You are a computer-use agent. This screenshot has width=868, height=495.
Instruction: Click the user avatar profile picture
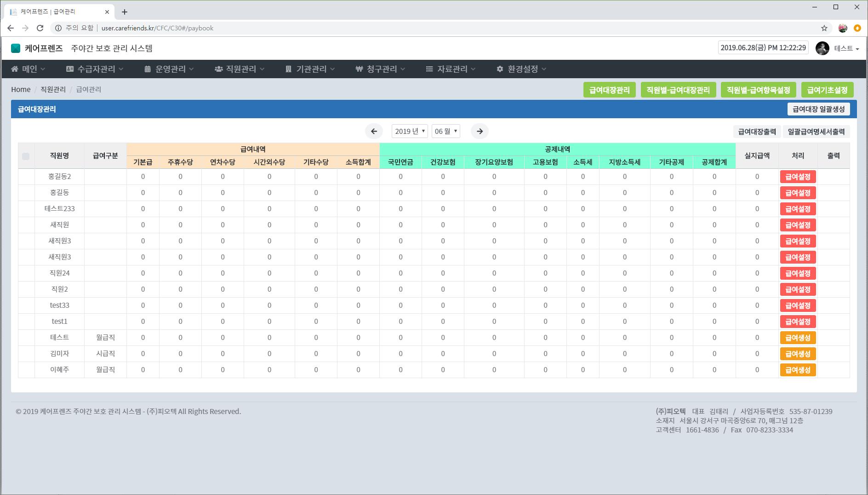tap(822, 48)
